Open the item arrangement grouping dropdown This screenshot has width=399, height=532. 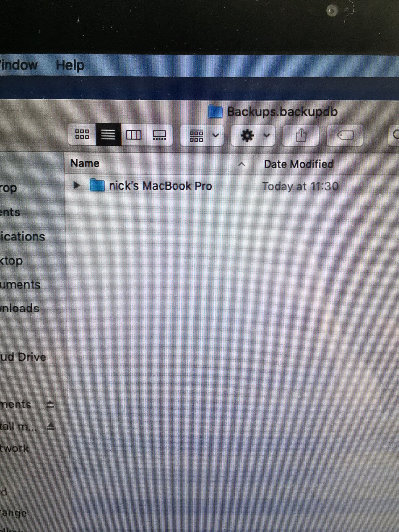(x=202, y=135)
